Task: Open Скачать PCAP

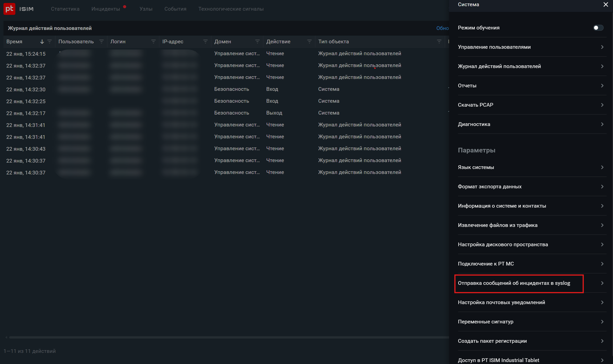Action: pos(531,105)
